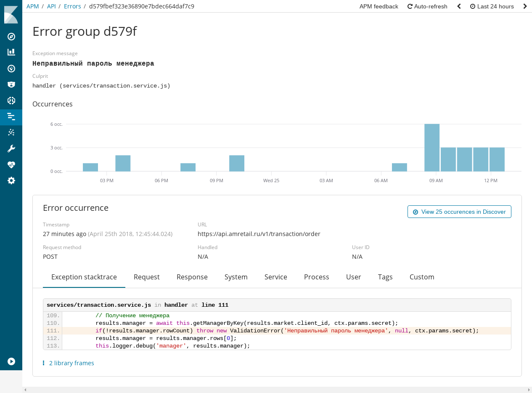Open the Errors breadcrumb link
This screenshot has height=393, width=532.
(x=72, y=6)
